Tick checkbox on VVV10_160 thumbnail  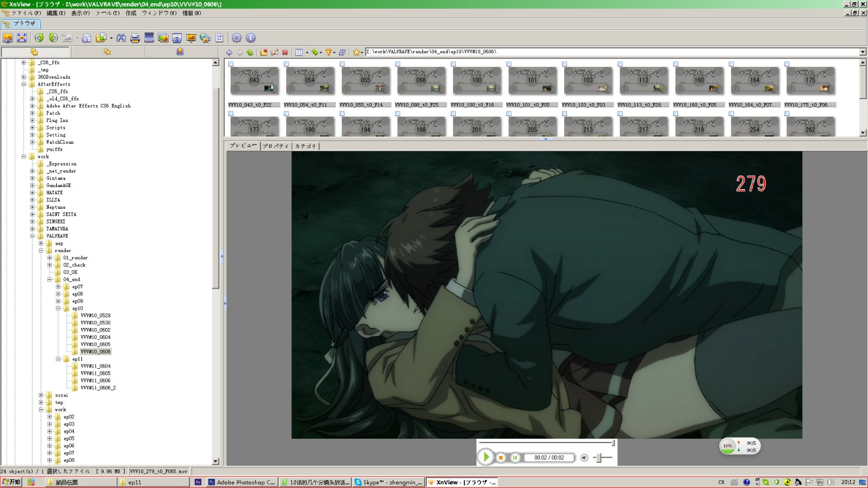coord(675,64)
